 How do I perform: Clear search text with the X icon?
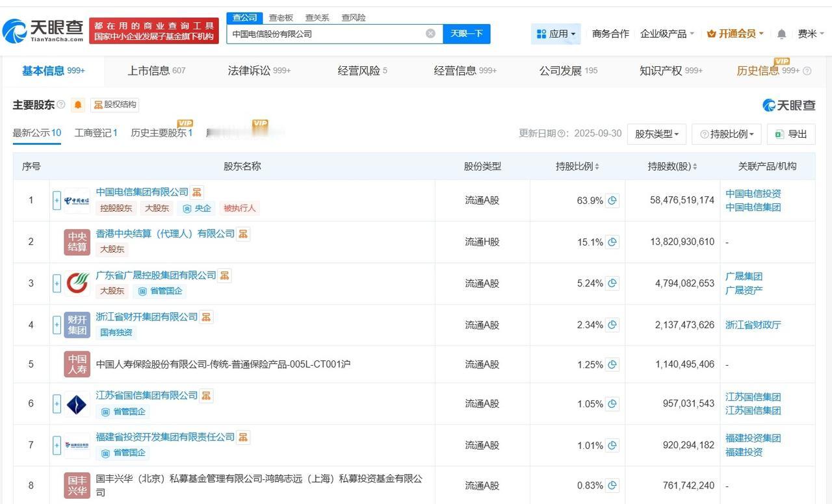point(430,34)
